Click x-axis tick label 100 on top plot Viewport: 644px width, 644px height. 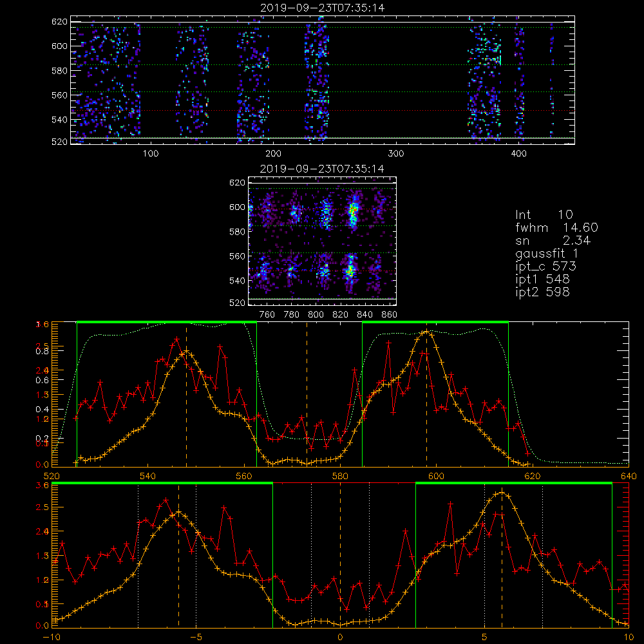[151, 154]
